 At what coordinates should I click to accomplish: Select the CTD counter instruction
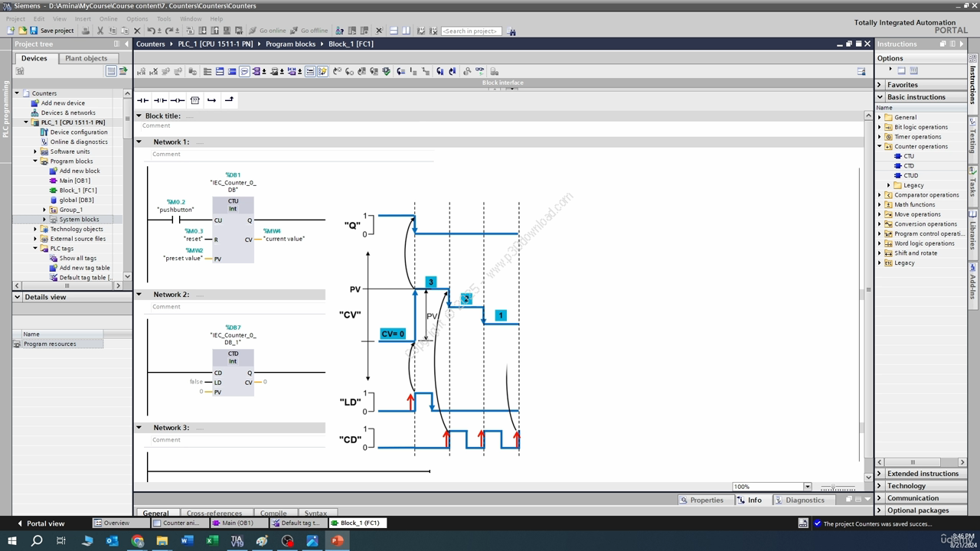pyautogui.click(x=909, y=166)
